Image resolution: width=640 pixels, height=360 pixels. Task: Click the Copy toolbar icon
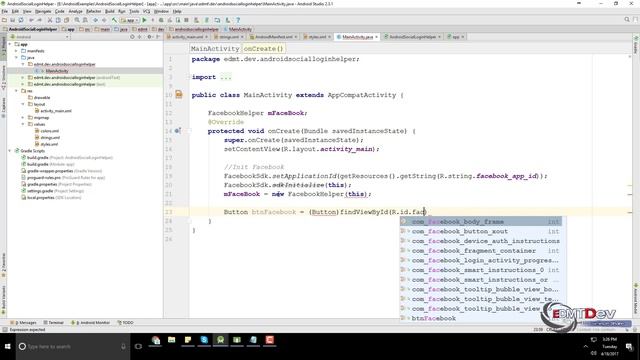(x=58, y=20)
